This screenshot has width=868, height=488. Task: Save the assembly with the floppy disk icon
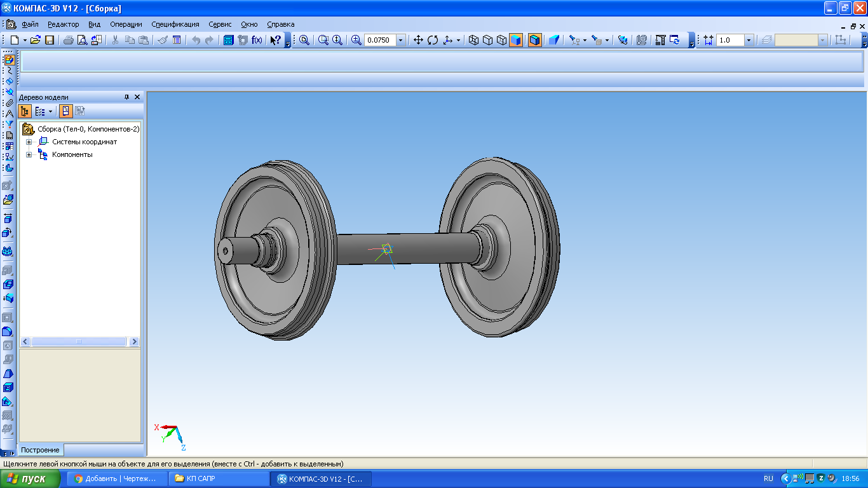click(x=49, y=40)
